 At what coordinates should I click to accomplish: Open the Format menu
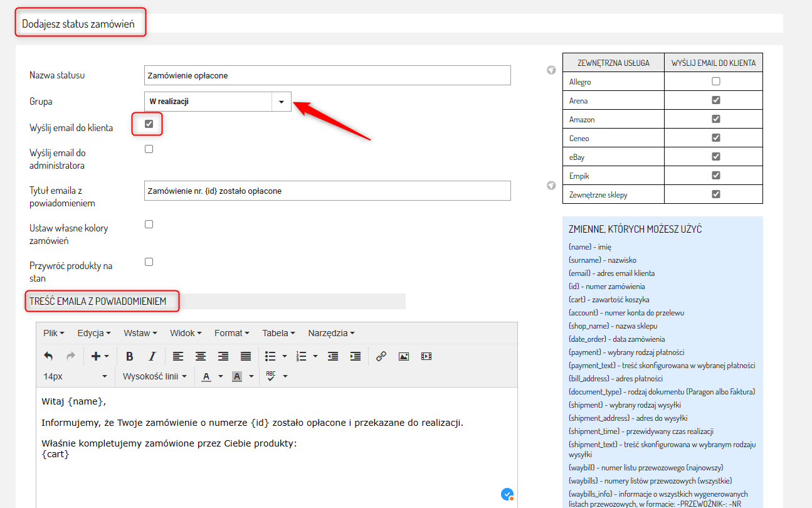pyautogui.click(x=231, y=333)
